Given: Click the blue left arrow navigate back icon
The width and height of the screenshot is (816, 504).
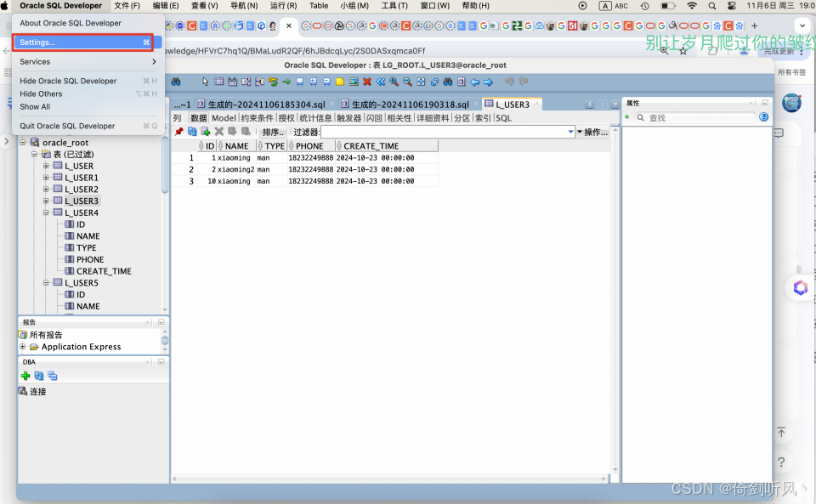Looking at the screenshot, I should click(474, 82).
